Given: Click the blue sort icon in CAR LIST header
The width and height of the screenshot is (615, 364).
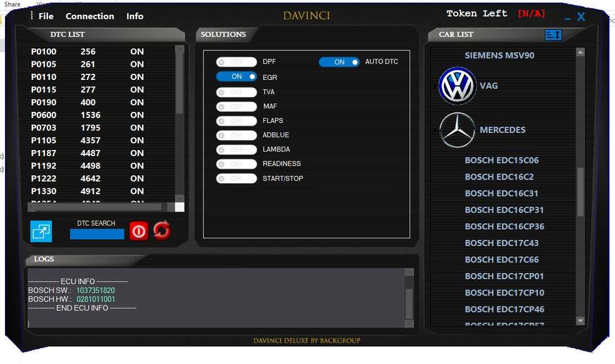Looking at the screenshot, I should [x=553, y=34].
